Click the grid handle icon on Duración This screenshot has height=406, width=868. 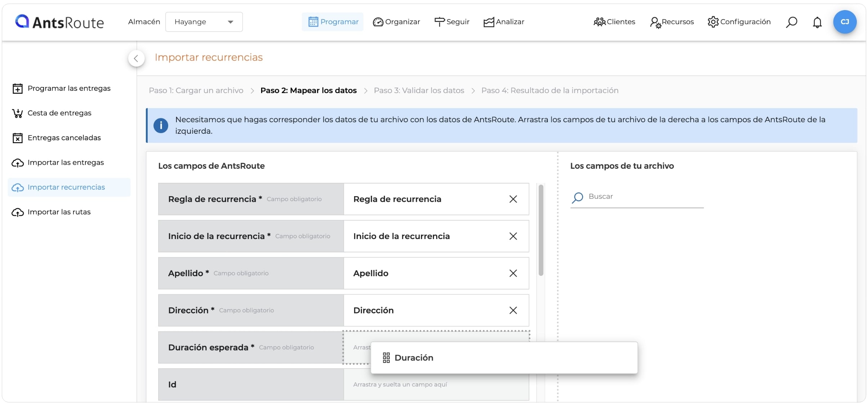(x=386, y=358)
